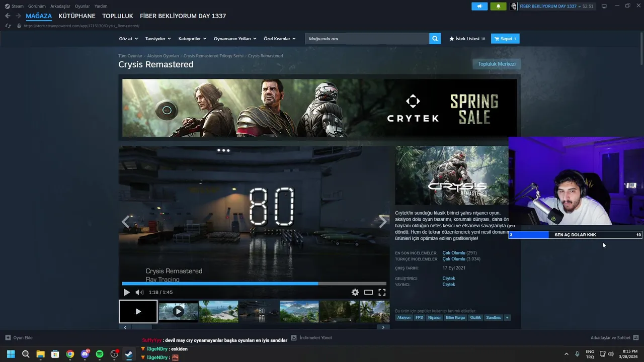Expand the Tavsiyeler dropdown
The image size is (644, 362).
coord(158,39)
